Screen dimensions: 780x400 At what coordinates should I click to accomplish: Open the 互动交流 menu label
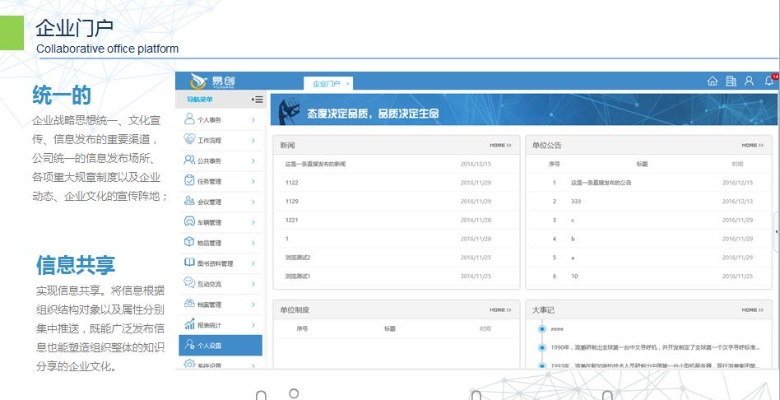209,284
